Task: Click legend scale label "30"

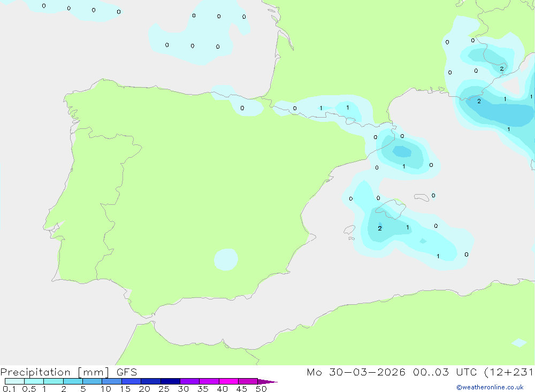Action: [183, 389]
